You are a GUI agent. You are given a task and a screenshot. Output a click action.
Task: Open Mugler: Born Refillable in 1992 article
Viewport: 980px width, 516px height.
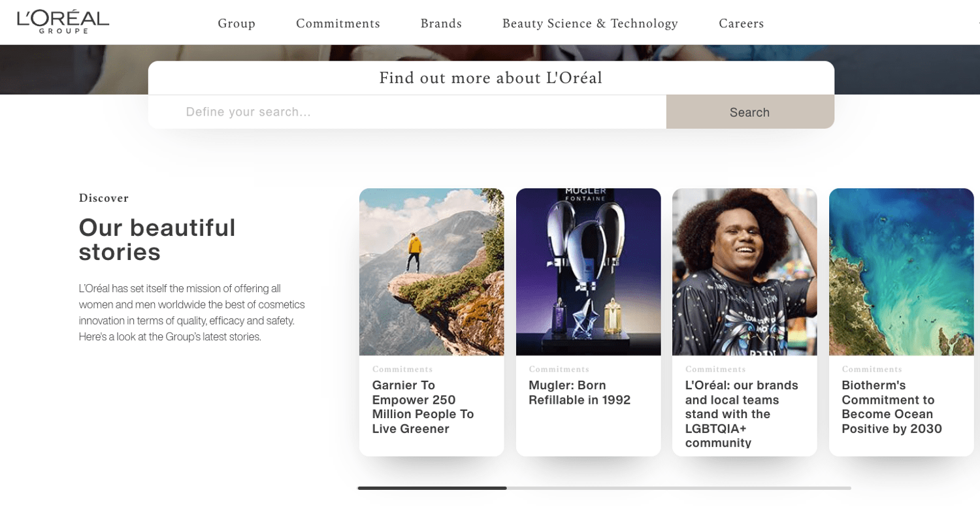pos(580,393)
